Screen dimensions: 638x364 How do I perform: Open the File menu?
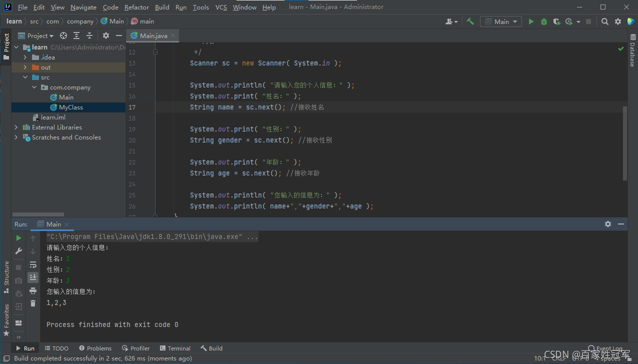22,7
